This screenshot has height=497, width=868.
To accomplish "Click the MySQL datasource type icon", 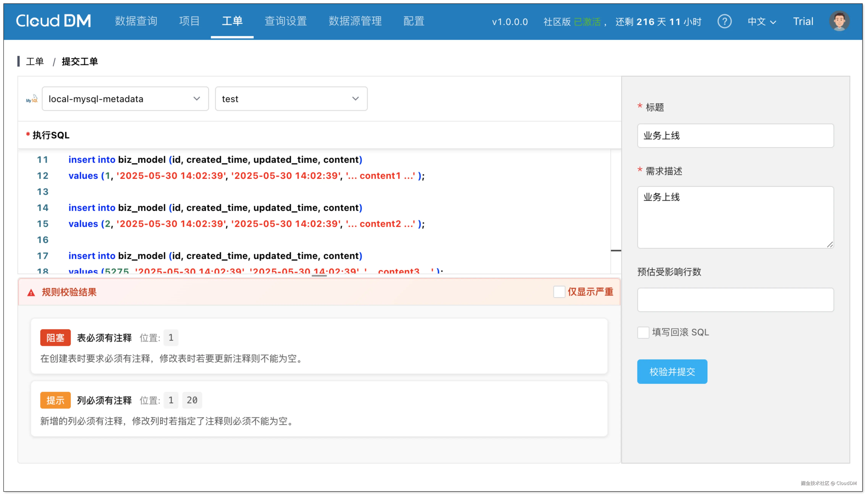I will 32,99.
